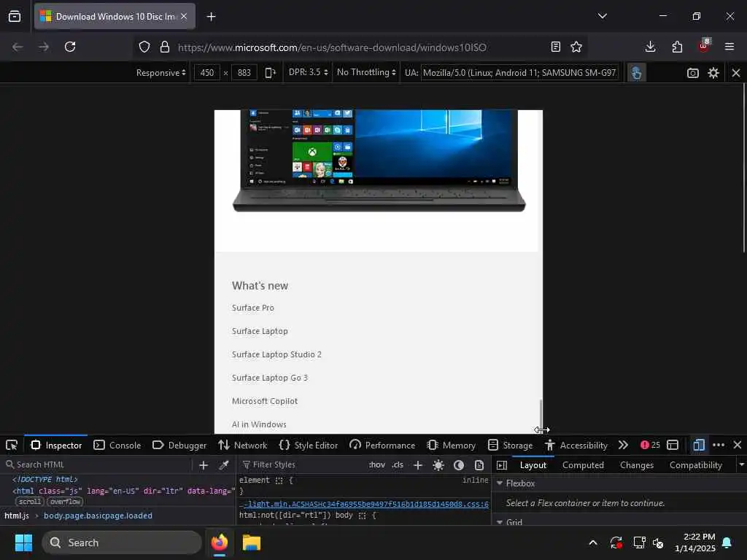Click the viewport width field 450
The width and height of the screenshot is (747, 560).
(206, 73)
